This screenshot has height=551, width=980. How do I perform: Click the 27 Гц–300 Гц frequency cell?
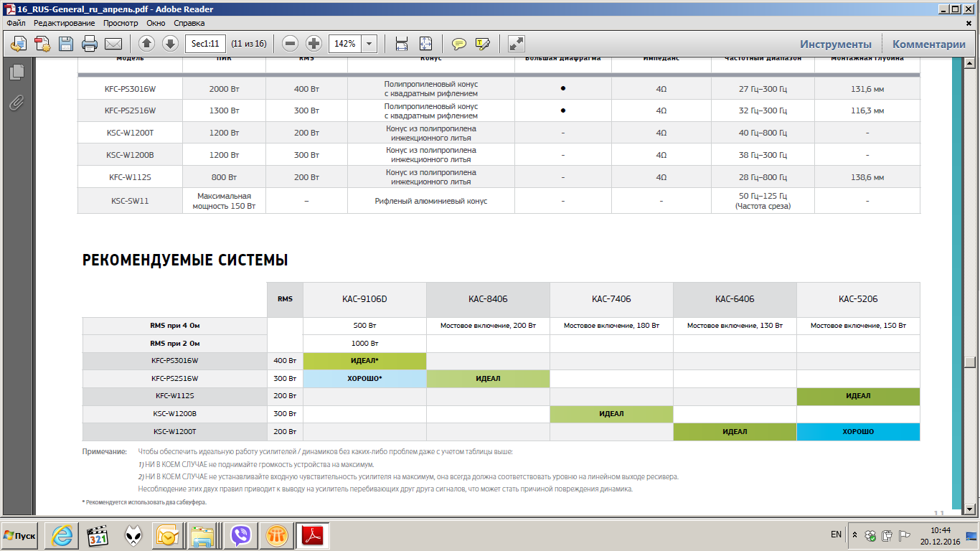(x=763, y=88)
